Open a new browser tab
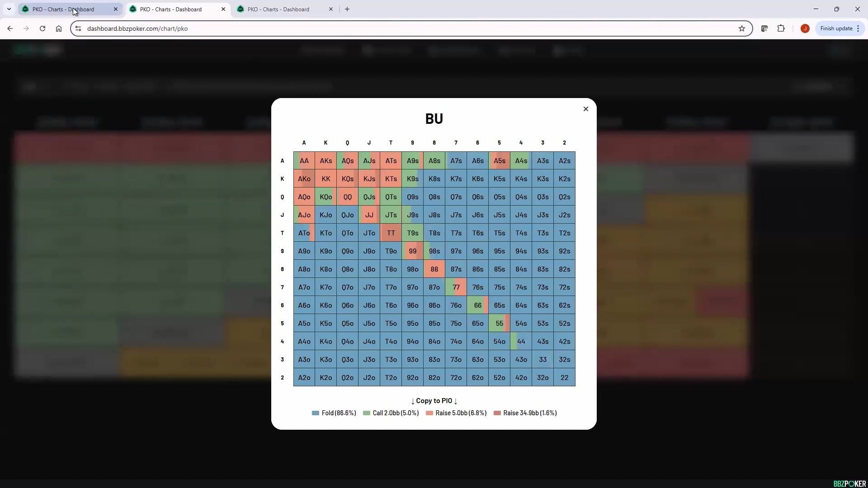Image resolution: width=868 pixels, height=488 pixels. 347,9
